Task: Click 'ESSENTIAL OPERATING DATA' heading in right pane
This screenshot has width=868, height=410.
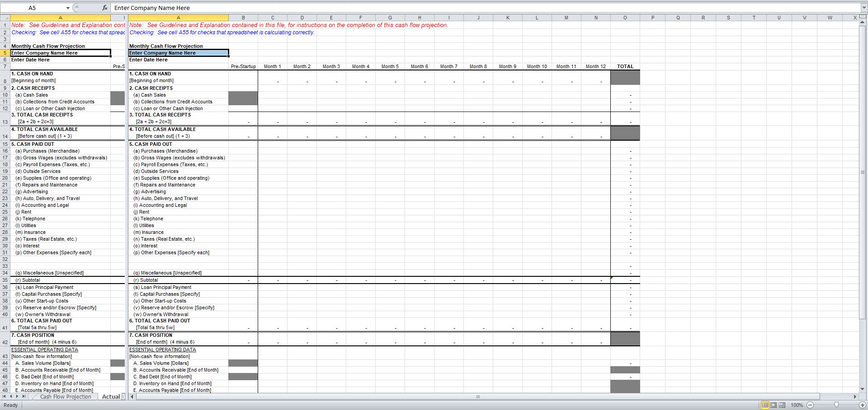Action: click(163, 349)
